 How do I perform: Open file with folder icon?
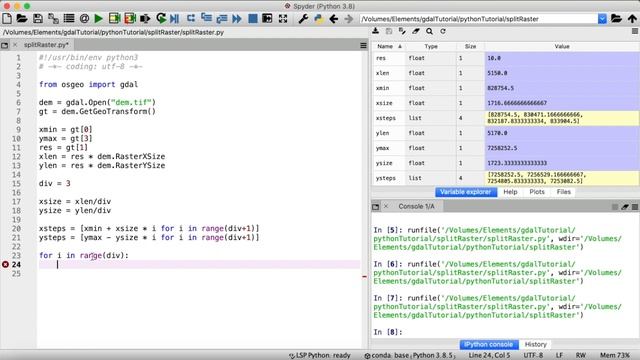click(x=22, y=18)
